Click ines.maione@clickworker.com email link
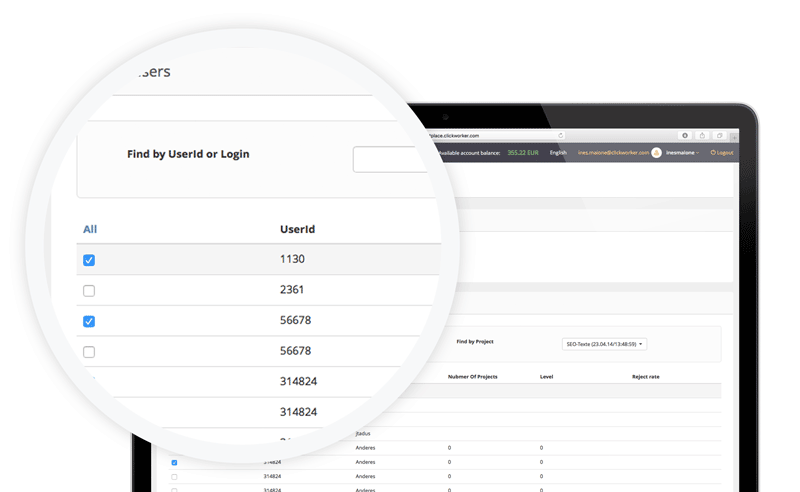Viewport: 800px width, 492px height. (613, 153)
